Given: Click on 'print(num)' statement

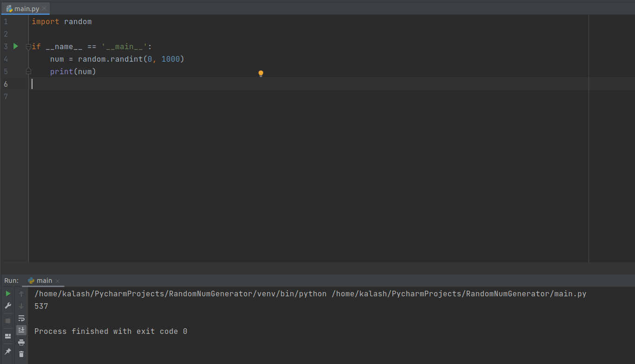Looking at the screenshot, I should coord(73,71).
